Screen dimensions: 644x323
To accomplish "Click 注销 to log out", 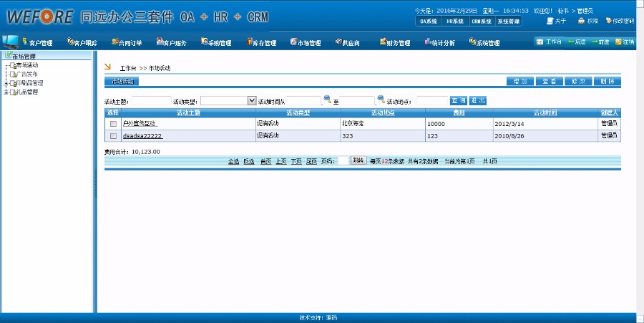I will (x=625, y=42).
